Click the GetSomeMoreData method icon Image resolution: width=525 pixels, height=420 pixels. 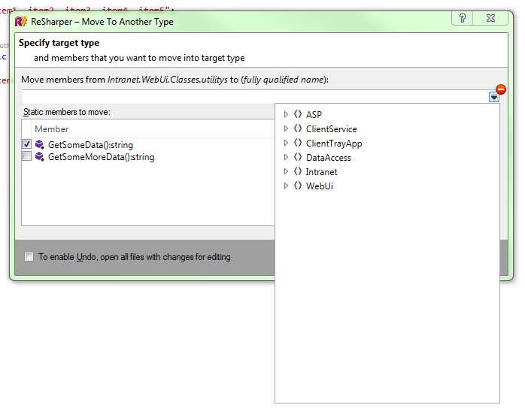point(40,156)
